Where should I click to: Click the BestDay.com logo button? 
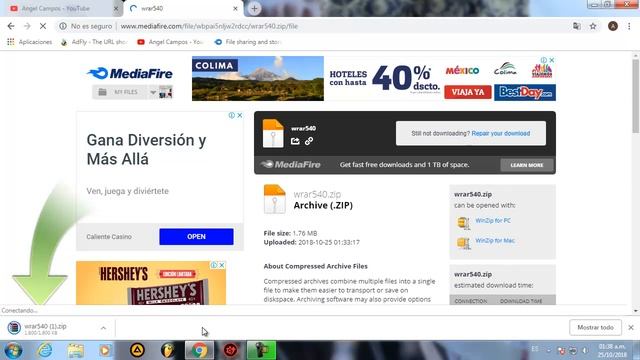[x=525, y=93]
